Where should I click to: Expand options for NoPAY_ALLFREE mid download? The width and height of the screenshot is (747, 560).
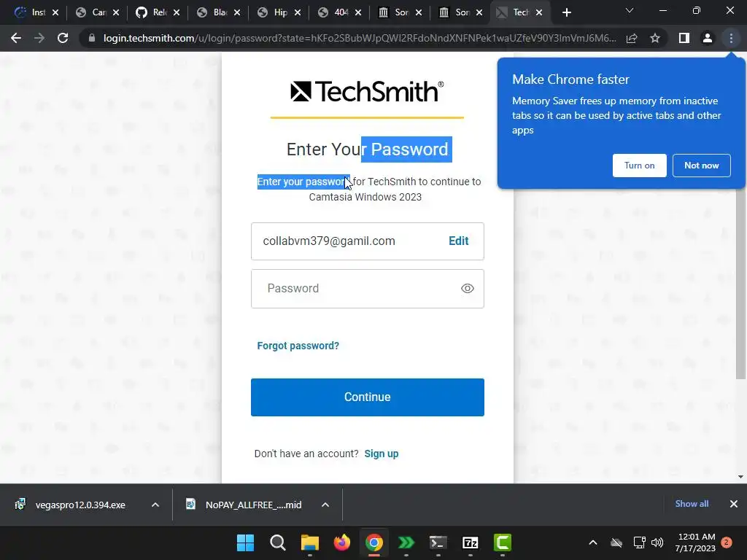(325, 505)
